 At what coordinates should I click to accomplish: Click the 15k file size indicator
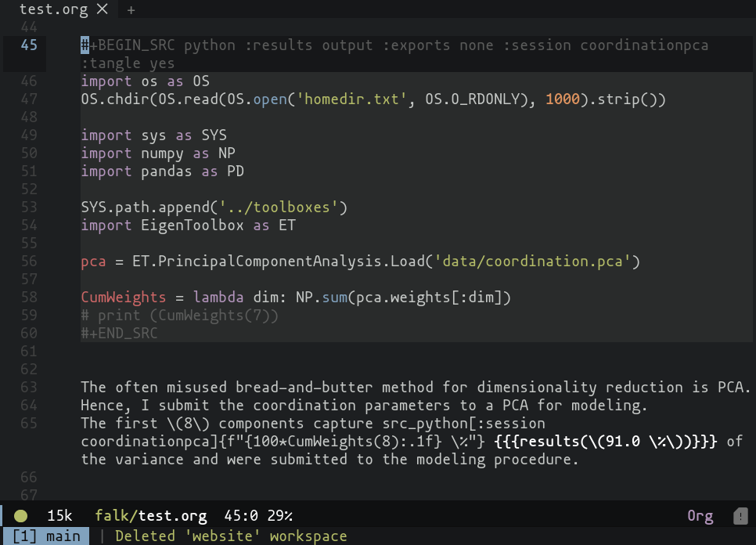59,516
